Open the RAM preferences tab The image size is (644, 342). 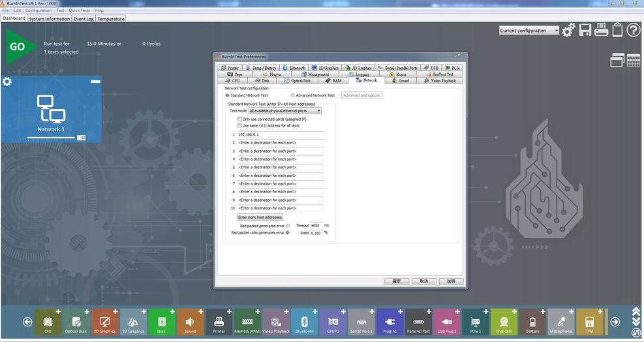pyautogui.click(x=333, y=80)
